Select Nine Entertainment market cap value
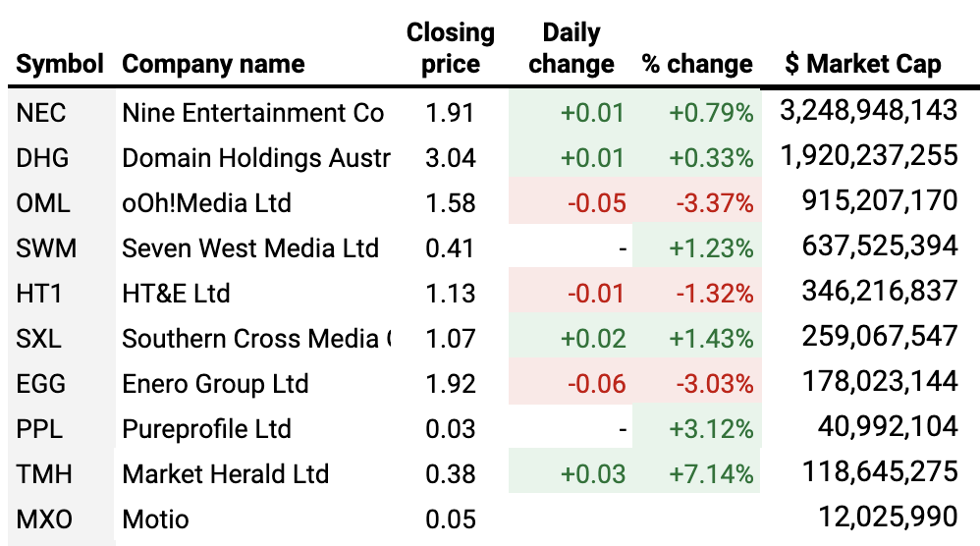The image size is (980, 546). (x=868, y=111)
